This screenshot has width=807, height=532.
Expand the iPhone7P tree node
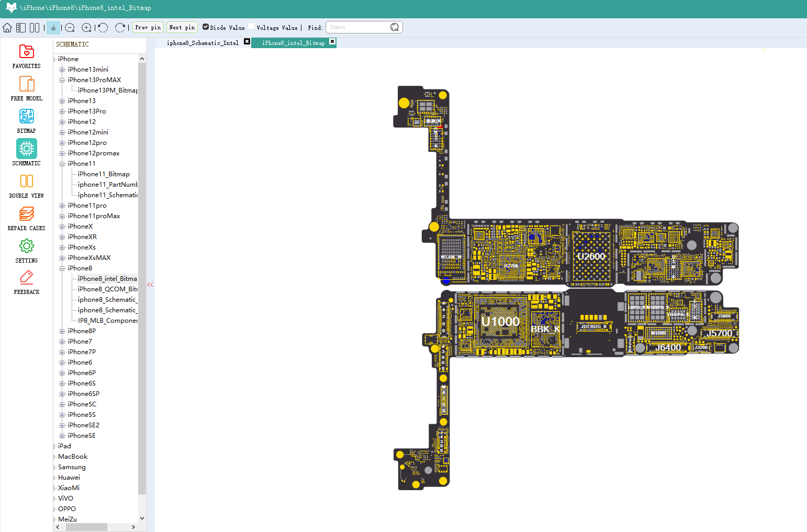point(62,352)
